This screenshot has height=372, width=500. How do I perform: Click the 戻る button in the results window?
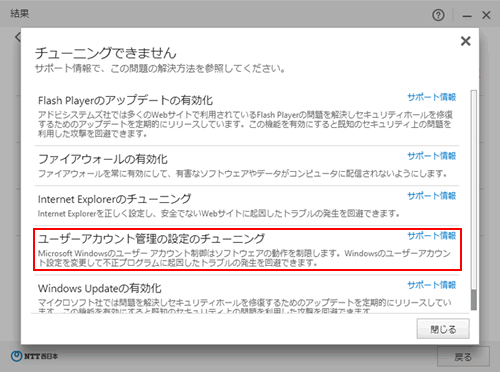(x=463, y=357)
